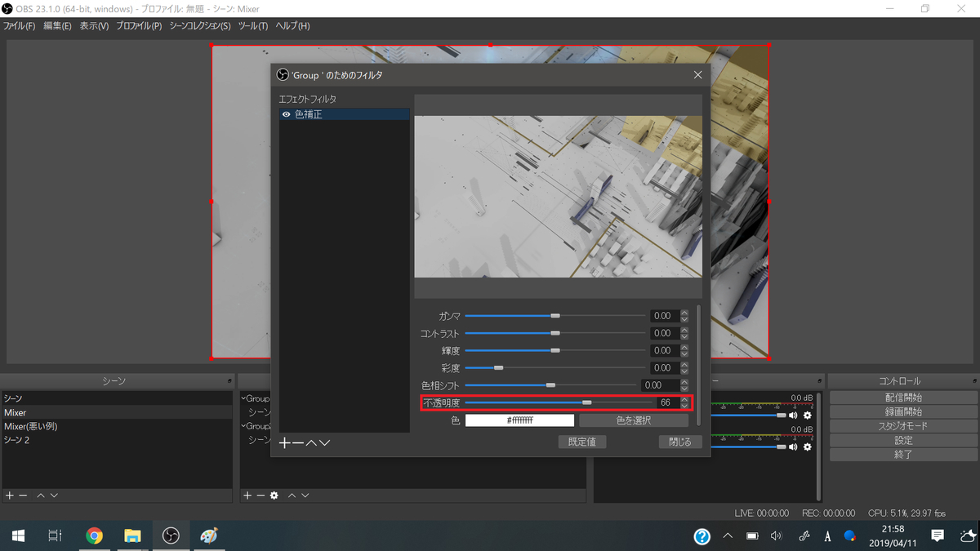Open File Explorer from the taskbar
The height and width of the screenshot is (551, 980).
coord(132,535)
